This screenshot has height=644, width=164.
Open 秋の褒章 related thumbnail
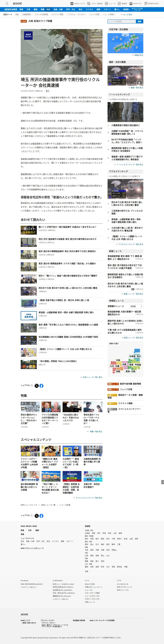point(29,365)
